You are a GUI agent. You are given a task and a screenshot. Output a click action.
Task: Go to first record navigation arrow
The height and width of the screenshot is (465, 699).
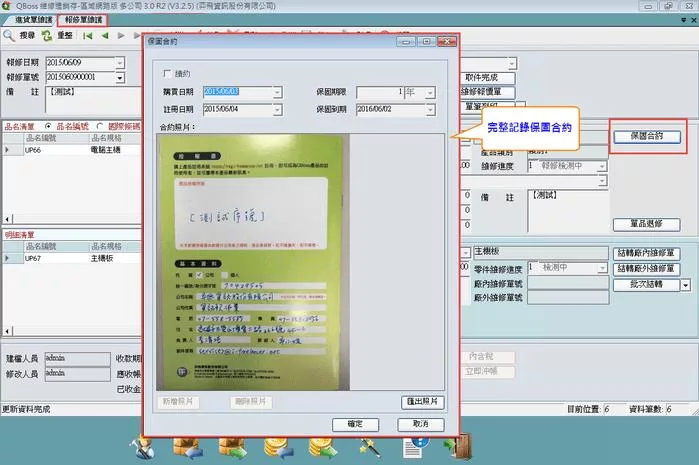(x=88, y=35)
